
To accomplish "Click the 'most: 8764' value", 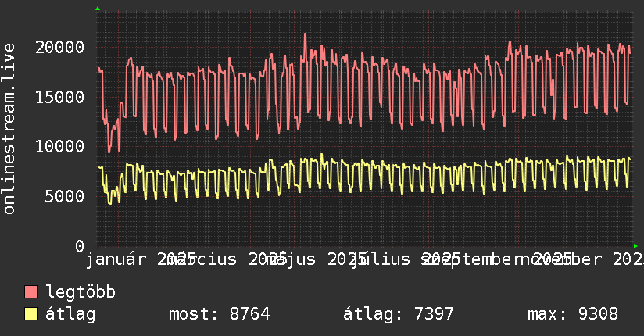I will pyautogui.click(x=220, y=314).
